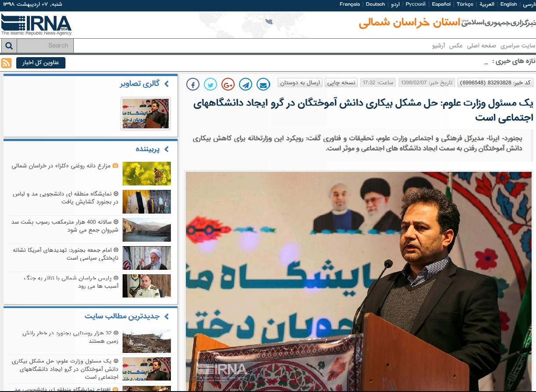Click the chevron beside گالری تصاویر
The image size is (536, 392).
167,83
